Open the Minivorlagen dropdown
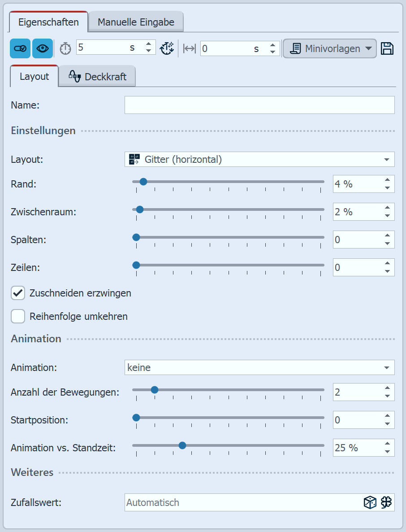406x532 pixels. pyautogui.click(x=329, y=48)
